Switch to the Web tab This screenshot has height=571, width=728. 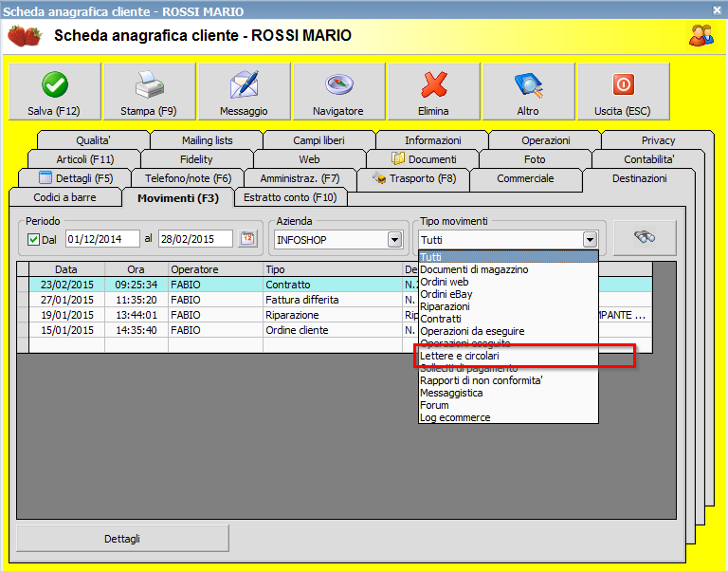click(x=309, y=159)
